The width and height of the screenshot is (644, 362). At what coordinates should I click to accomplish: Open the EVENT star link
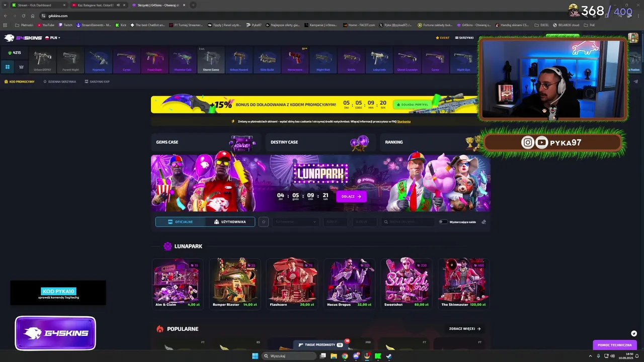coord(443,38)
